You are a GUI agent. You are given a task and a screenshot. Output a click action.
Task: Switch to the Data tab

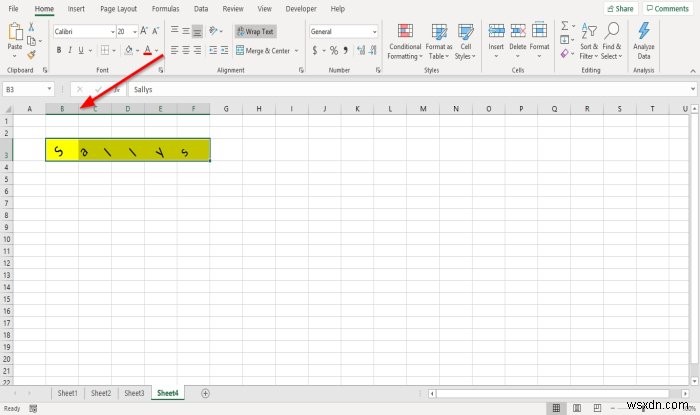coord(201,8)
